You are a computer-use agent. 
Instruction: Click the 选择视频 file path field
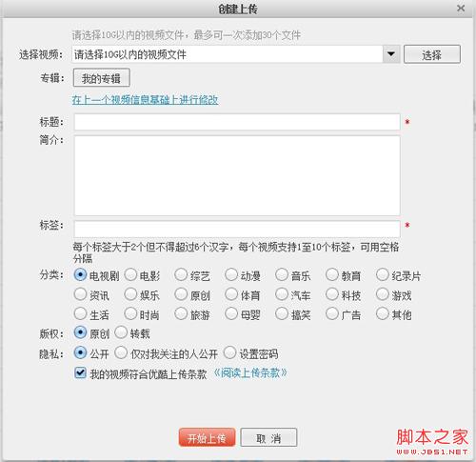(228, 54)
